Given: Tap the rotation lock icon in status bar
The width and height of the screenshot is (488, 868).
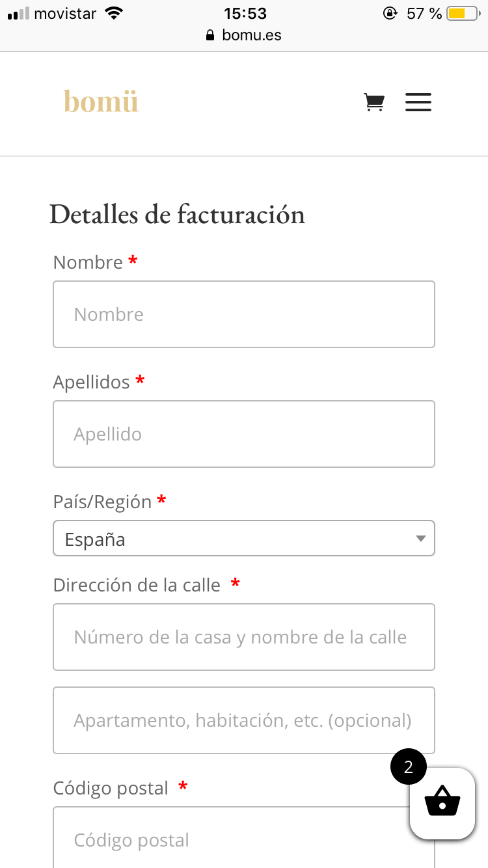Looking at the screenshot, I should (390, 13).
